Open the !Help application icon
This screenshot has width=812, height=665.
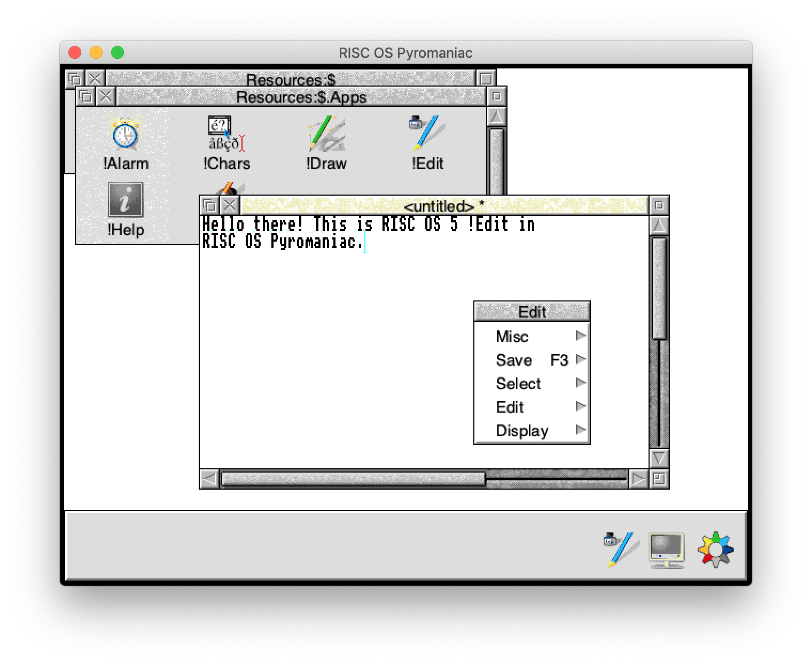click(x=126, y=200)
